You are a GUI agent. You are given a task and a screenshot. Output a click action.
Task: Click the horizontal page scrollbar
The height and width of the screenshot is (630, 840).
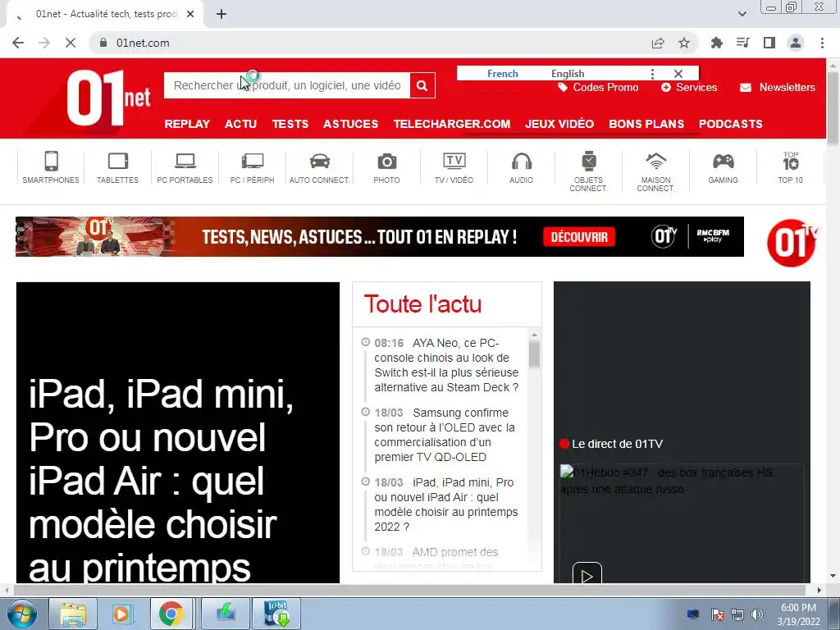tap(410, 590)
